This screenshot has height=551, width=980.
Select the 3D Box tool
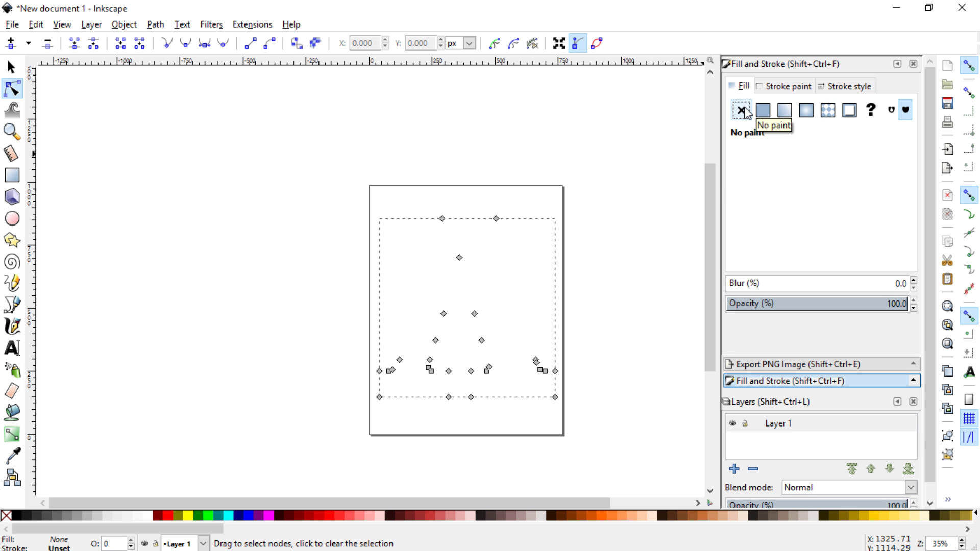pos(12,196)
